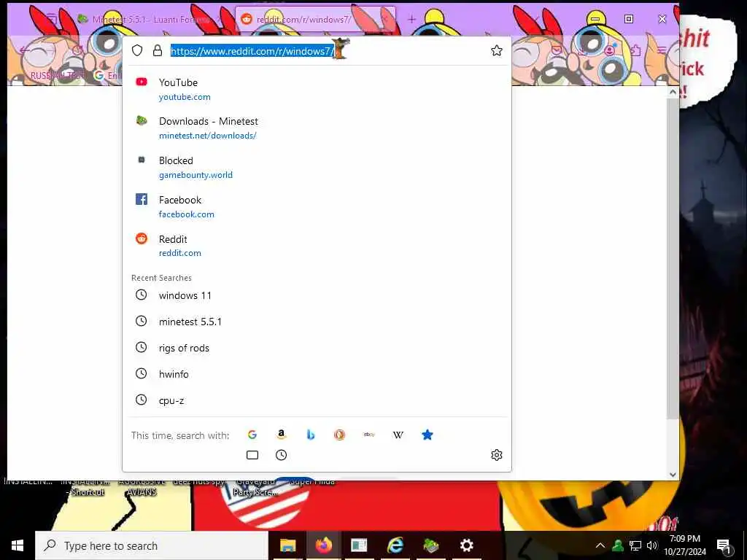Viewport: 747px width, 560px height.
Task: Open the YouTube suggestion
Action: point(317,89)
